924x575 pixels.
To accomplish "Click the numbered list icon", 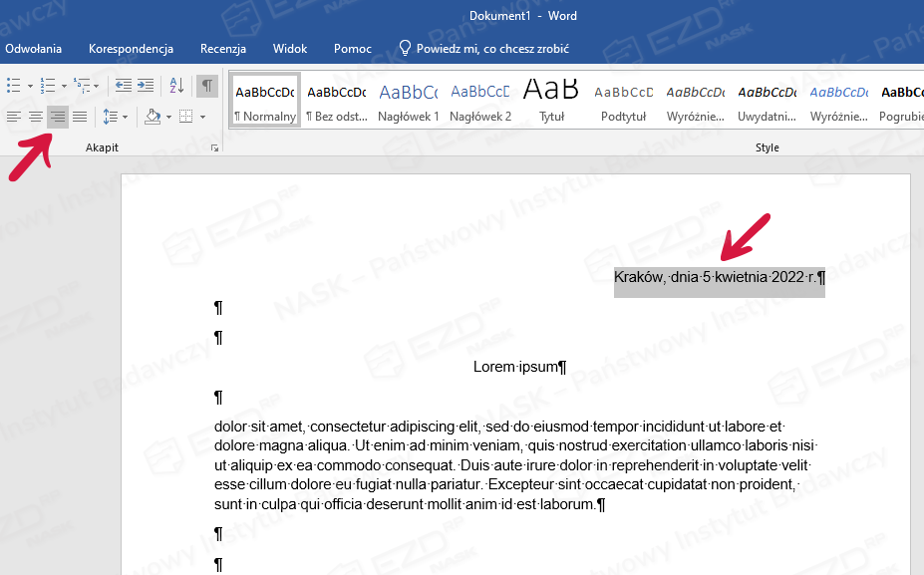I will [47, 86].
